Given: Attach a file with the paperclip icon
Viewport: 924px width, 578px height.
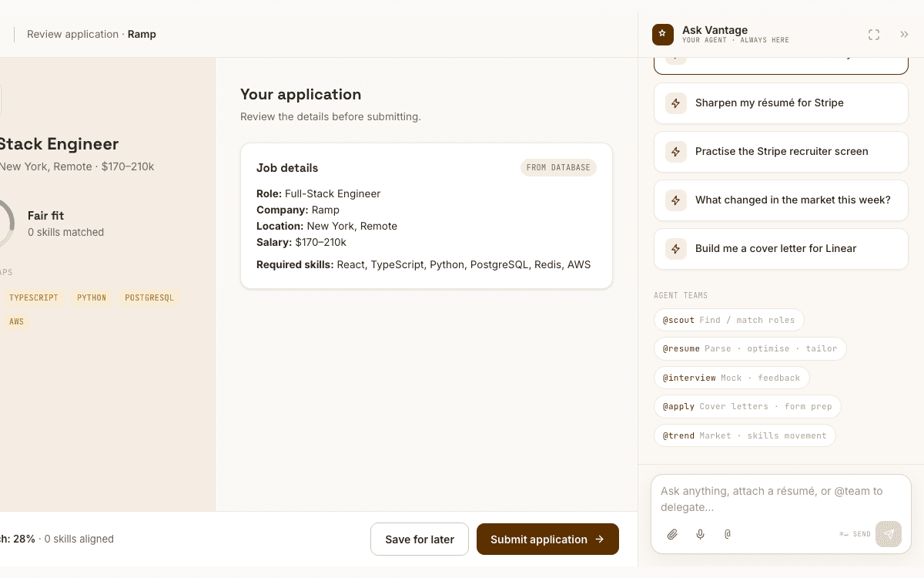Looking at the screenshot, I should pyautogui.click(x=672, y=534).
